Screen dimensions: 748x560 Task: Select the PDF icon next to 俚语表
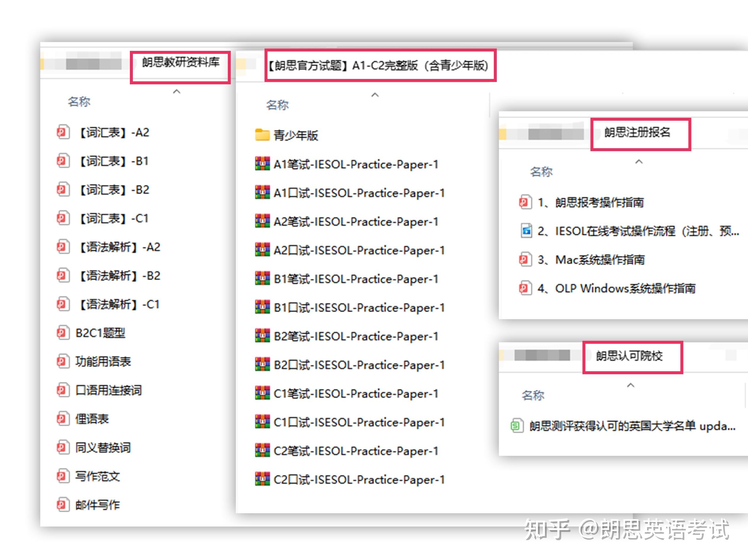(63, 419)
